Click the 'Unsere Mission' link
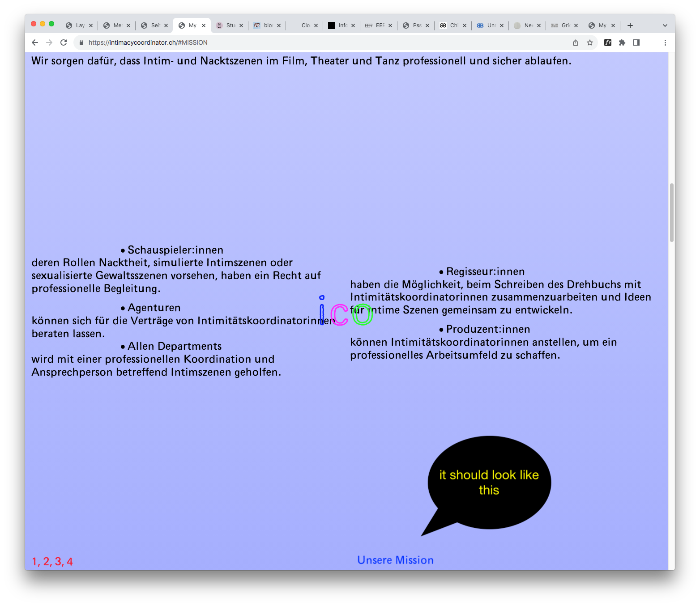The height and width of the screenshot is (606, 700). pyautogui.click(x=395, y=560)
